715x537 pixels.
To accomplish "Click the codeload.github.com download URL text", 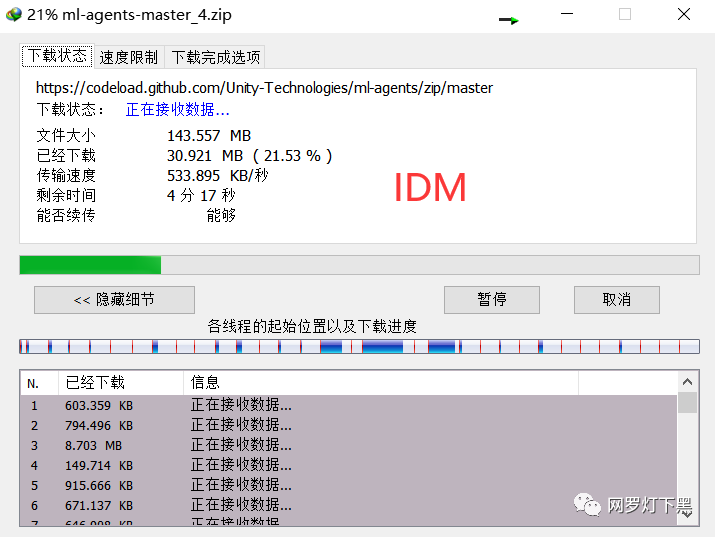I will coord(264,88).
